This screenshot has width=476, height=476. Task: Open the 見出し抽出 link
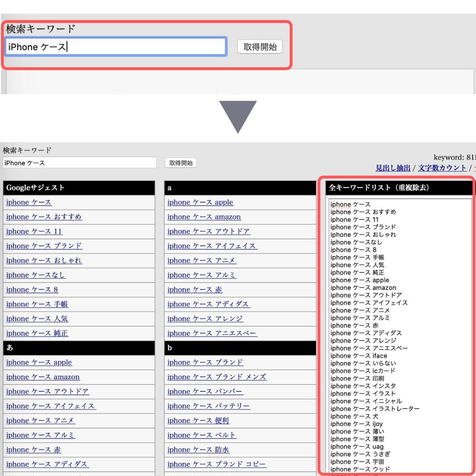(x=393, y=168)
